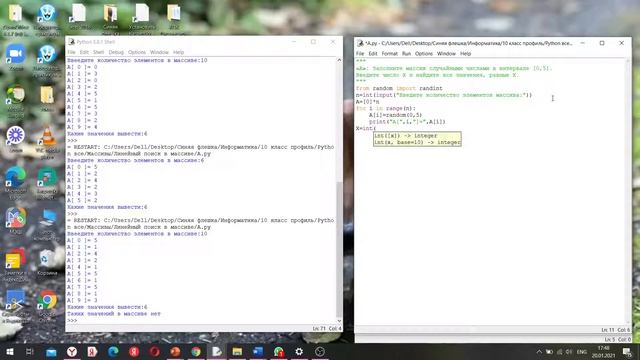640x360 pixels.
Task: Open PowerPoint from taskbar
Action: 175,351
